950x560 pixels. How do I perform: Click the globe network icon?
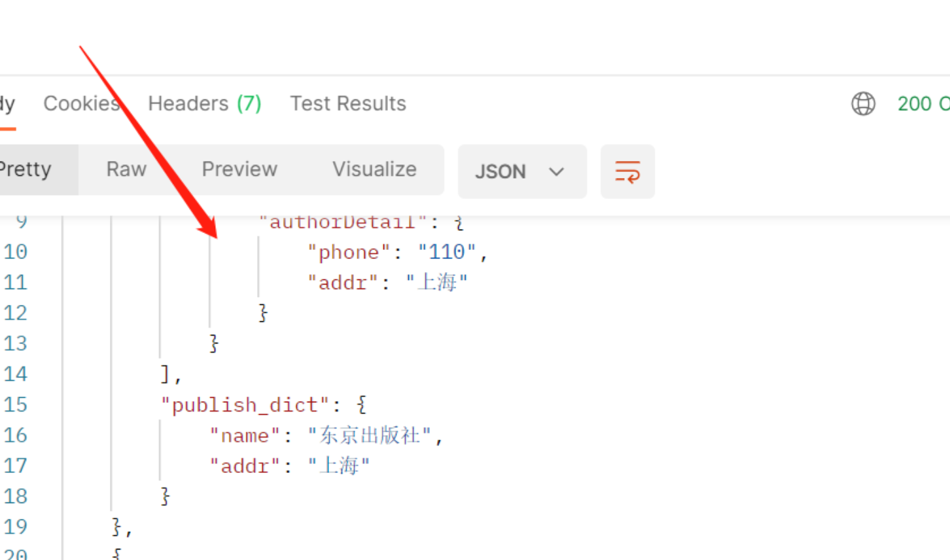pyautogui.click(x=863, y=103)
